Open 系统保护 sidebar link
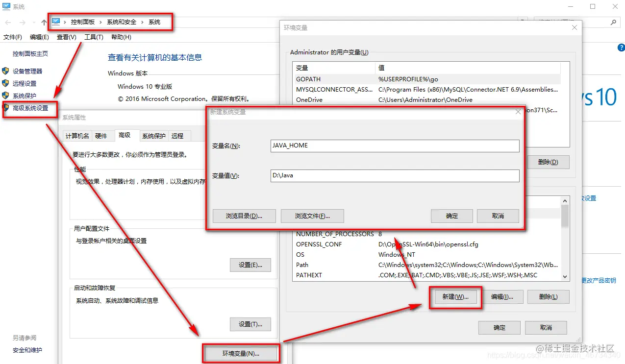625x364 pixels. [x=25, y=96]
